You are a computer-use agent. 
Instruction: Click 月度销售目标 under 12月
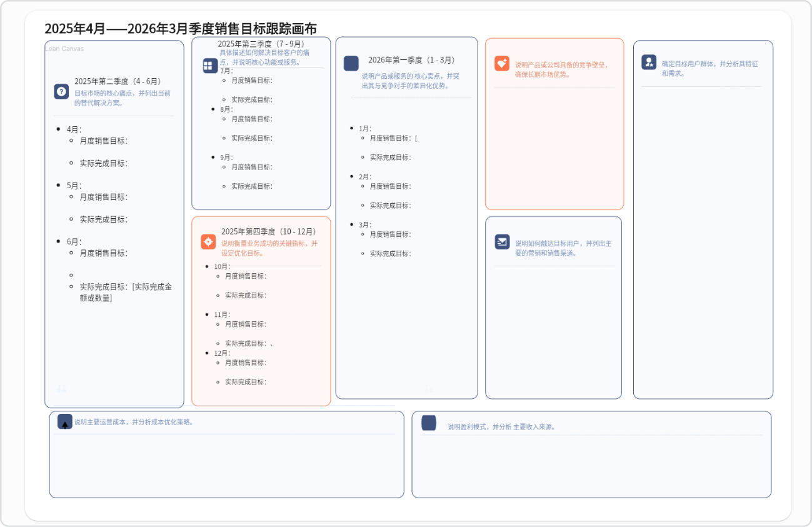tap(246, 363)
